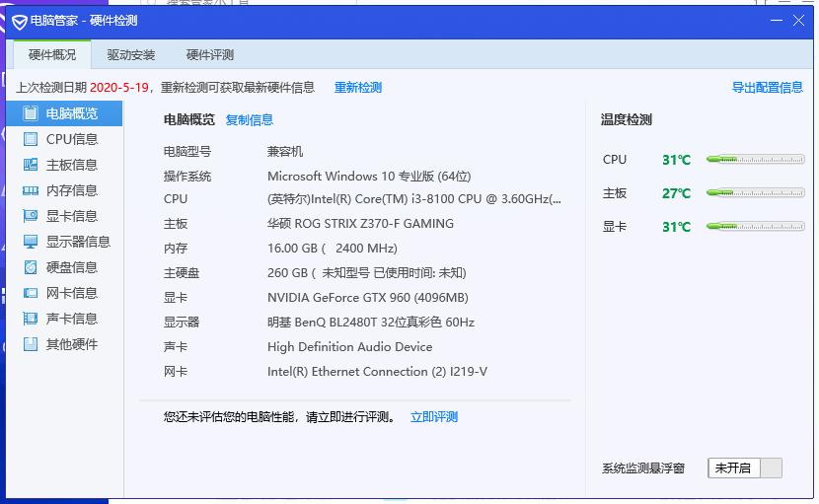Click the 主板信息 motherboard icon
The width and height of the screenshot is (819, 504).
[31, 165]
